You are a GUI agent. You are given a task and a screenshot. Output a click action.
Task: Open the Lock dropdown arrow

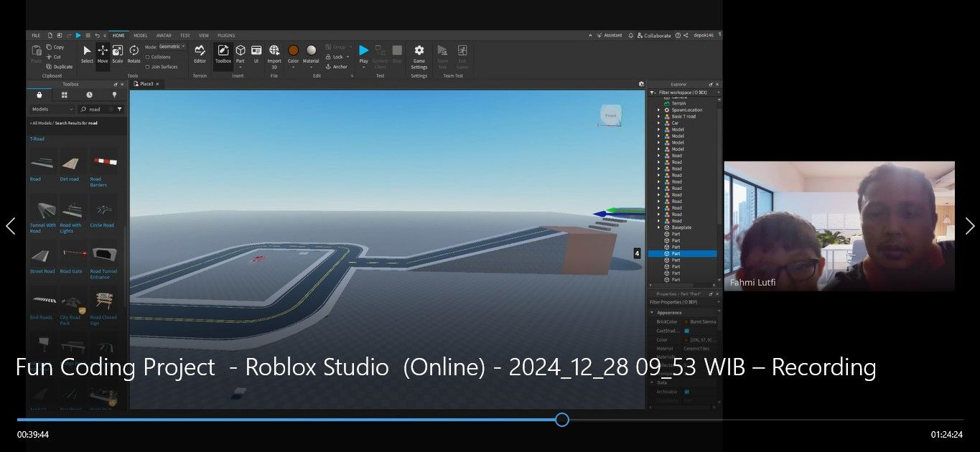[347, 57]
